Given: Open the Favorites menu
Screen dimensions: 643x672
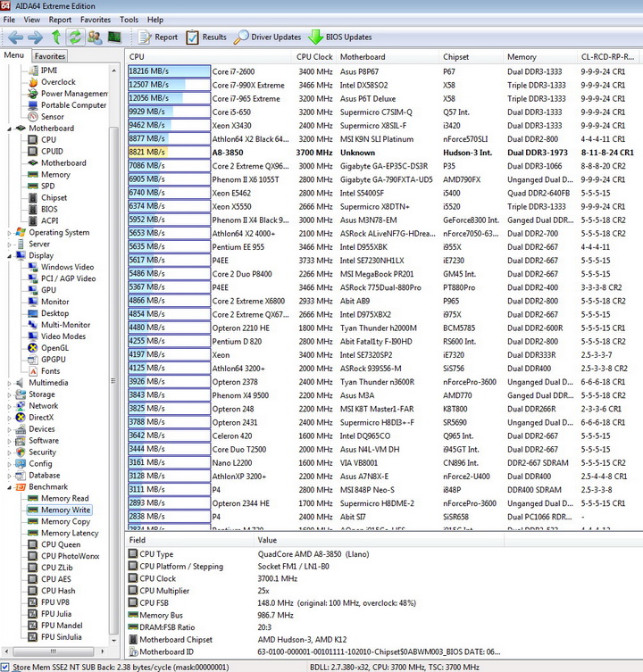Looking at the screenshot, I should (x=96, y=20).
